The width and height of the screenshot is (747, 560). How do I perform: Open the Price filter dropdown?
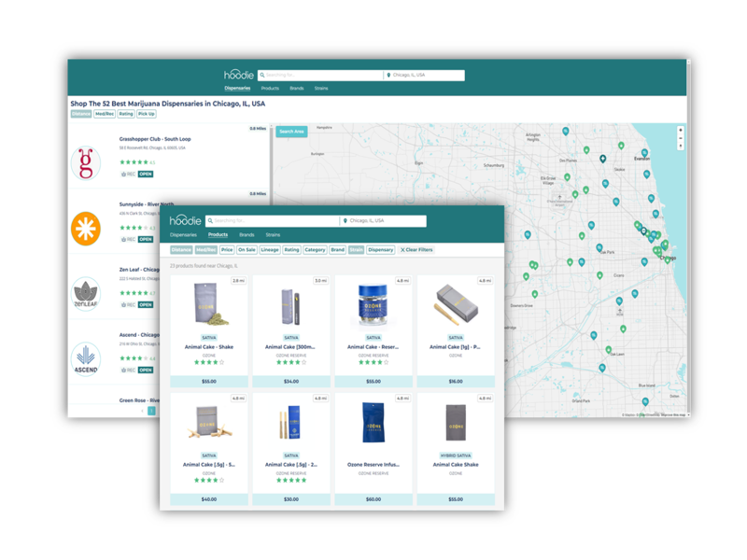coord(227,249)
